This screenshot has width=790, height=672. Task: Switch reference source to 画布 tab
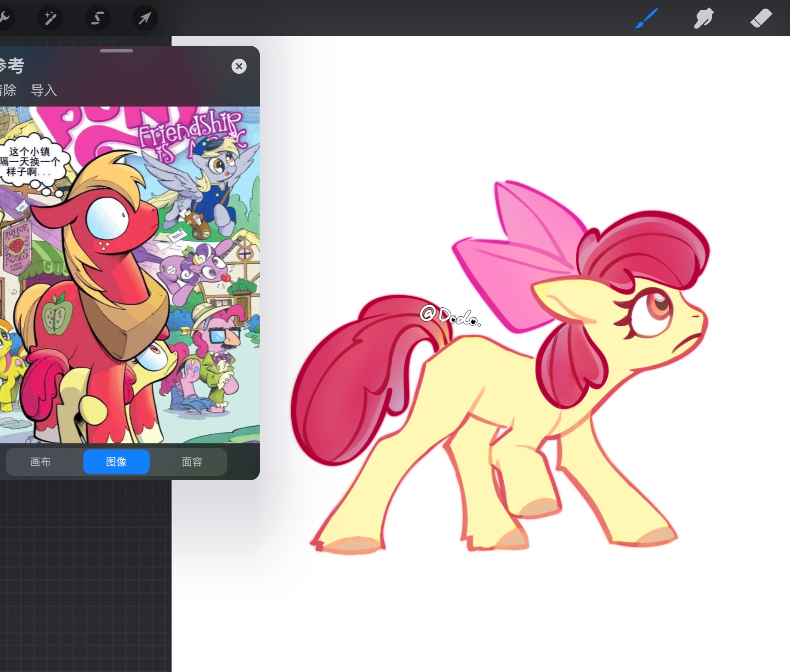coord(40,462)
